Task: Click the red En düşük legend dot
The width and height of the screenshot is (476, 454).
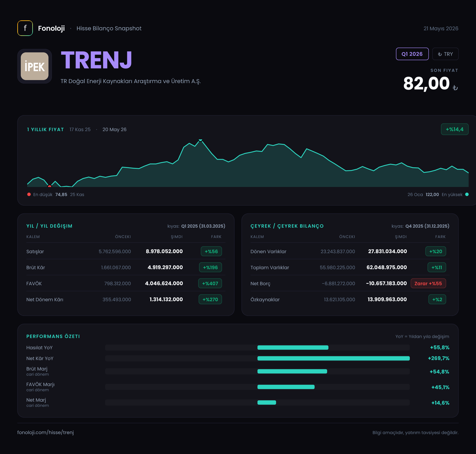Action: pos(29,194)
